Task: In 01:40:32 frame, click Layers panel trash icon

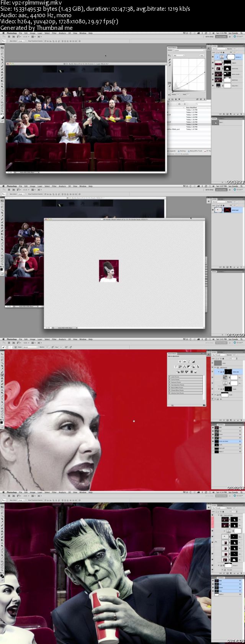Action: [241, 420]
